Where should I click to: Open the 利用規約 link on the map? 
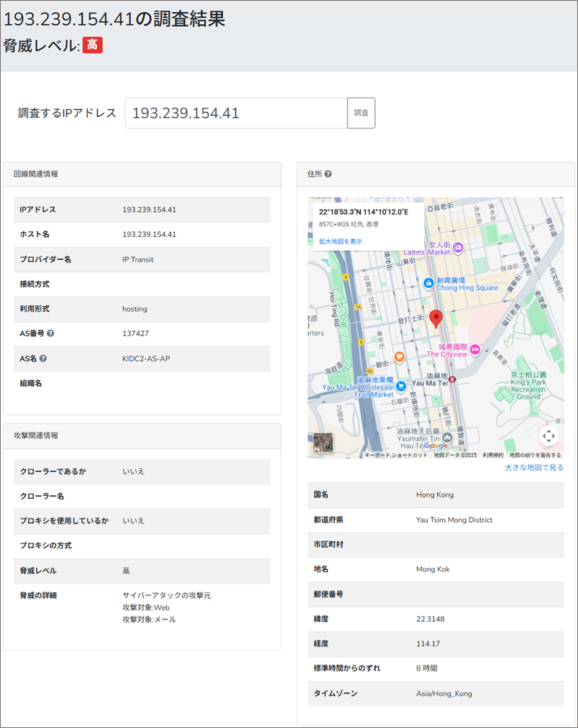pos(493,455)
